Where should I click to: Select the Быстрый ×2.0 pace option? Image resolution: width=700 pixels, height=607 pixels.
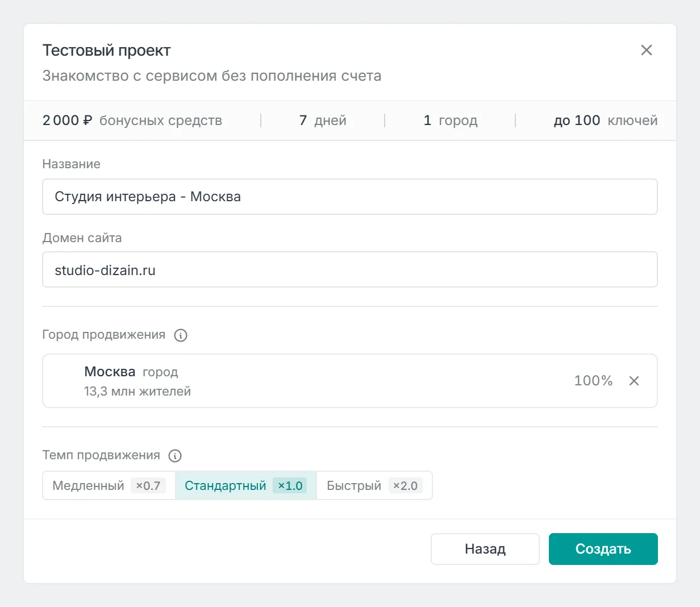[x=374, y=485]
